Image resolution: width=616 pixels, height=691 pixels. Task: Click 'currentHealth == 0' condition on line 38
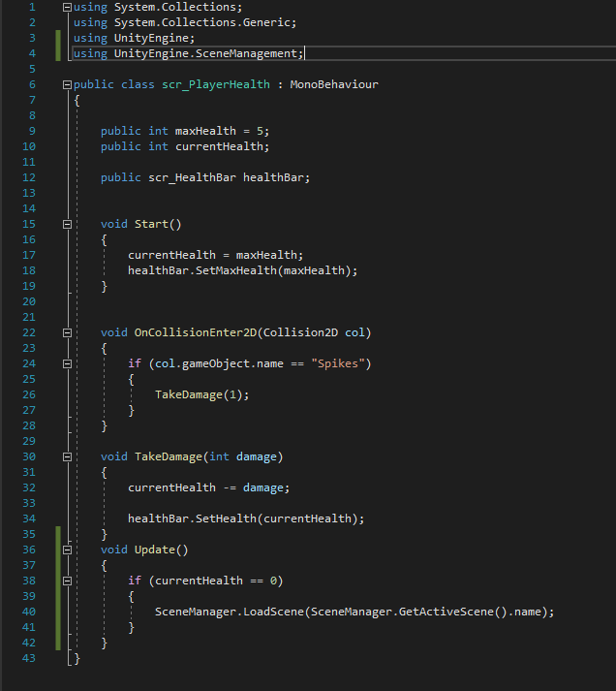click(216, 581)
